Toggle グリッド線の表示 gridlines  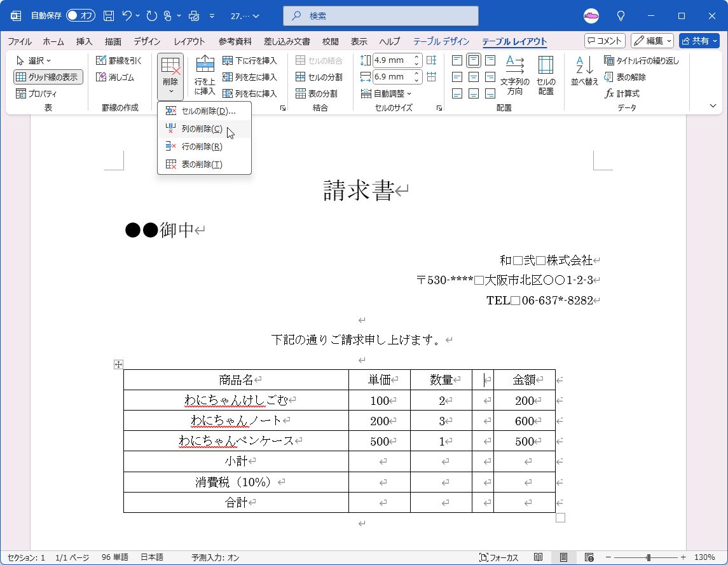point(48,77)
